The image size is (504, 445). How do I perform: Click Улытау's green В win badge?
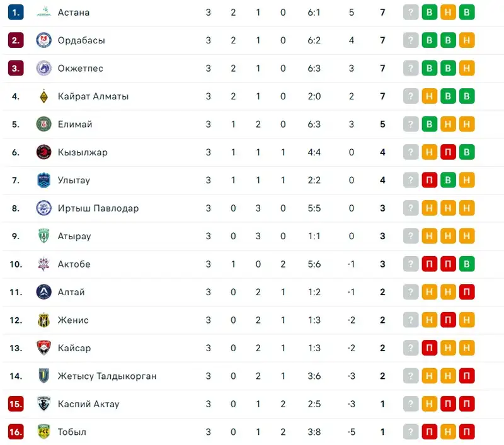tap(448, 180)
